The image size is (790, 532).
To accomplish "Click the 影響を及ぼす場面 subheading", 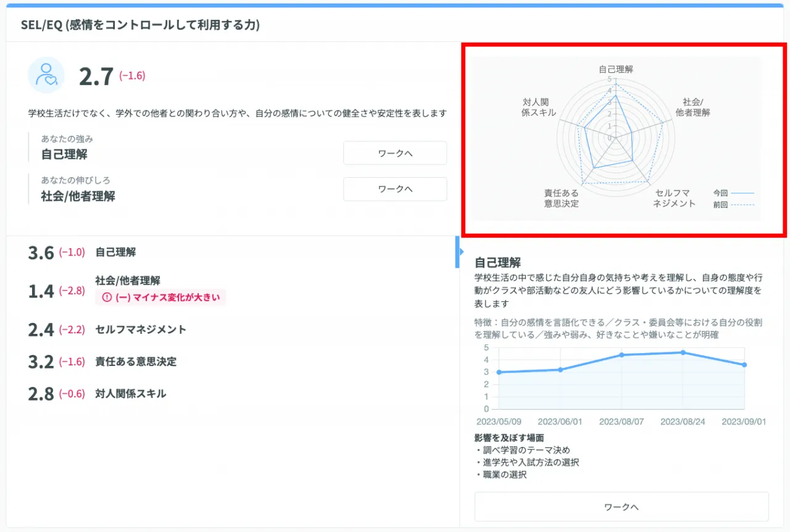I will pos(509,438).
